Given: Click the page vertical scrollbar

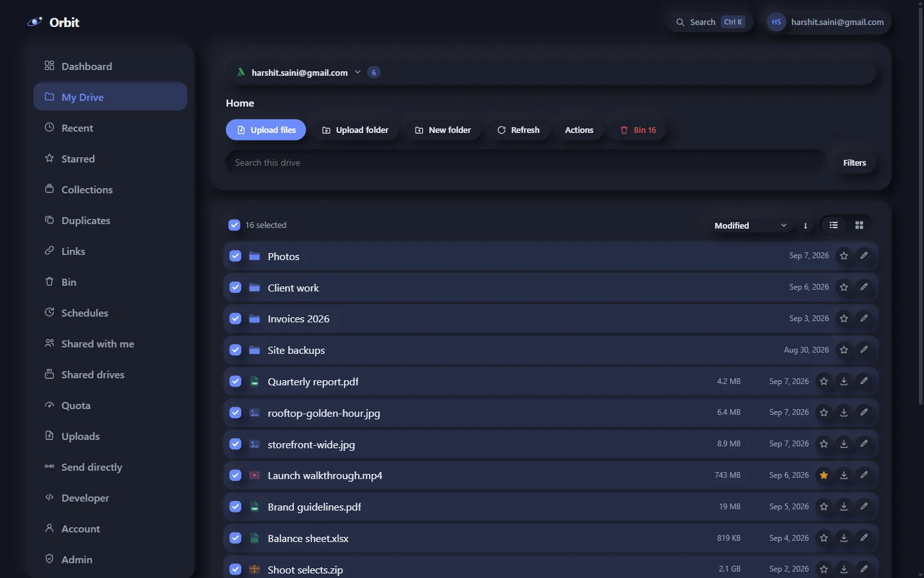Looking at the screenshot, I should tap(920, 206).
